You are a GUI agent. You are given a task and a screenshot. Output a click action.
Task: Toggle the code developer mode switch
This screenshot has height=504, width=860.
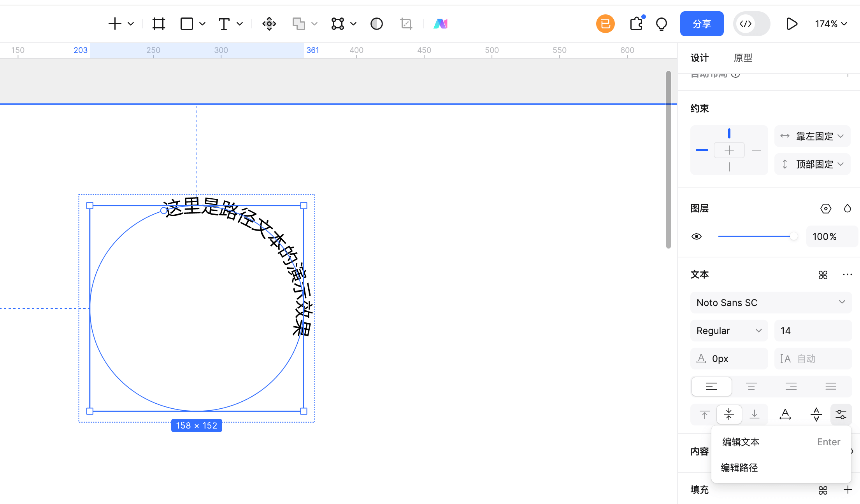[751, 24]
